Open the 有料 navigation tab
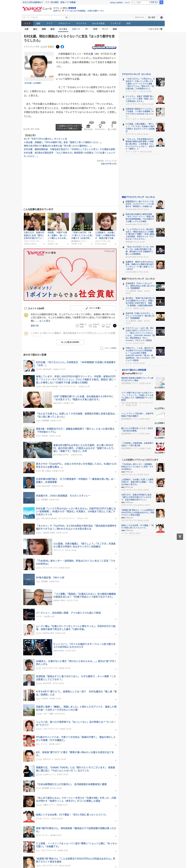 coord(128,24)
